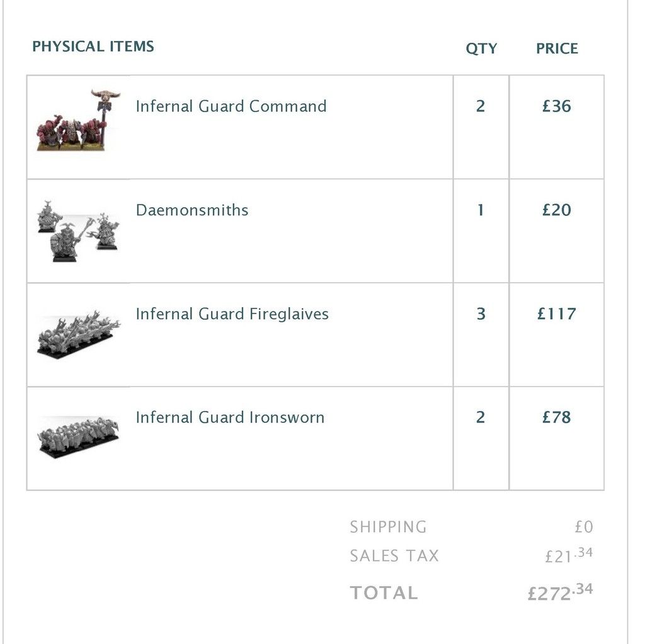Click the Daemonsmiths item name
Viewport: 645px width, 644px height.
(x=192, y=210)
